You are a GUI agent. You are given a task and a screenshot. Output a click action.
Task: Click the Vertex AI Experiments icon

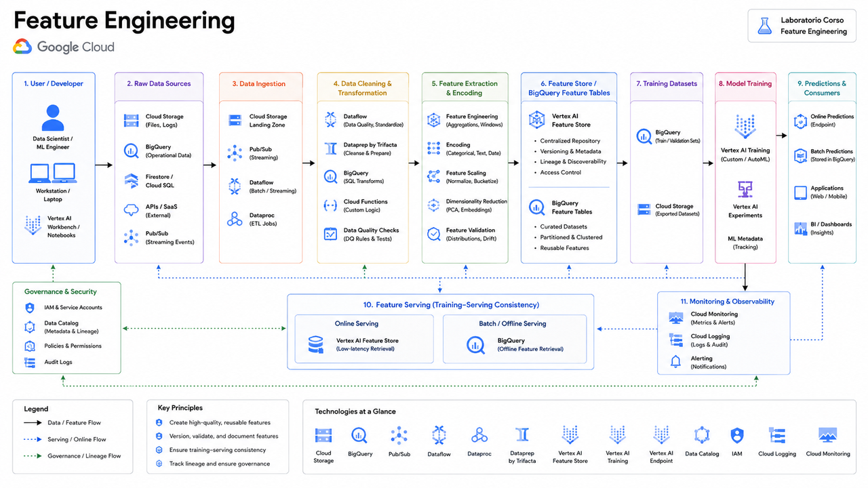pyautogui.click(x=745, y=188)
